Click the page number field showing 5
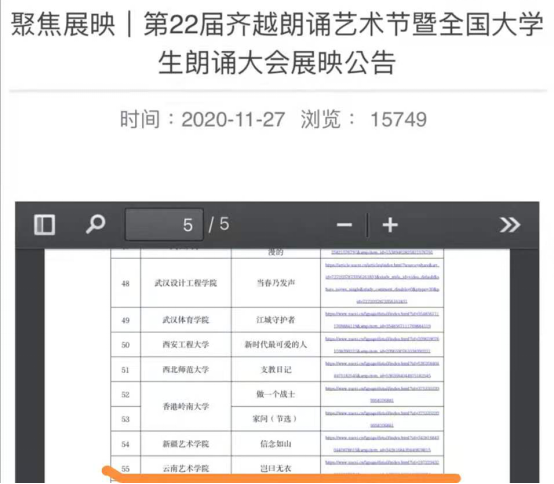554x484 pixels. (164, 225)
